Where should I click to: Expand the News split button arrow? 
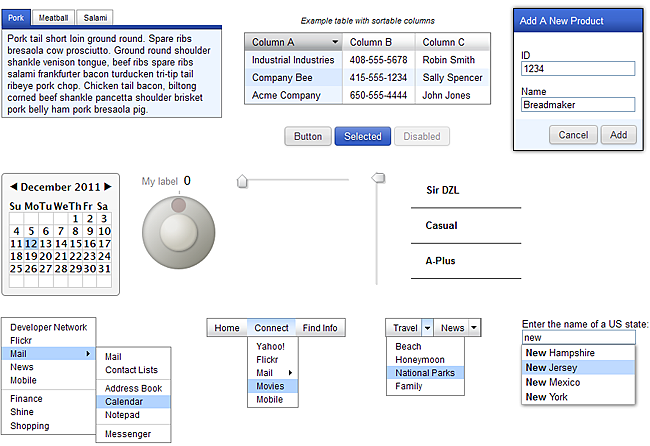pyautogui.click(x=474, y=328)
